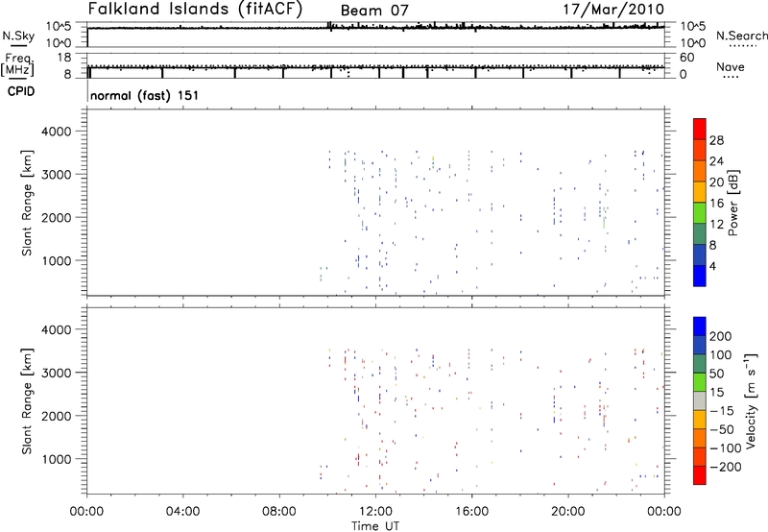Click the 'N.Search' legend label
The image size is (768, 532).
(x=742, y=36)
